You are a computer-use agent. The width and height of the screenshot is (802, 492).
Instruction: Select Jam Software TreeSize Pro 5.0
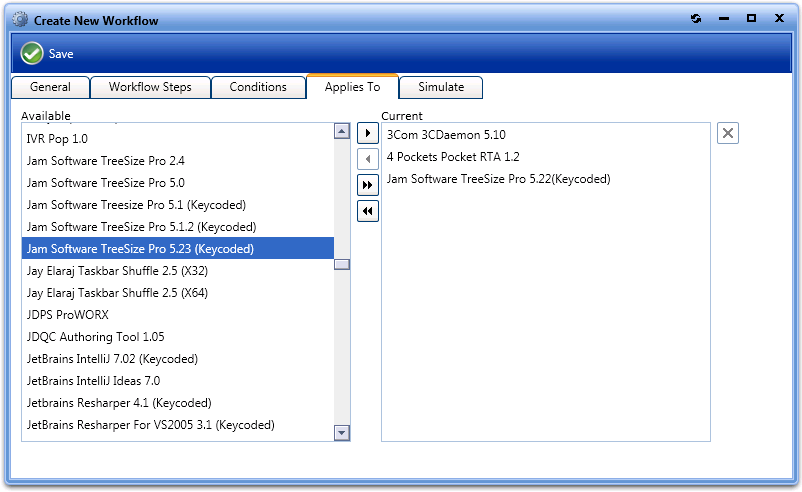pos(178,183)
